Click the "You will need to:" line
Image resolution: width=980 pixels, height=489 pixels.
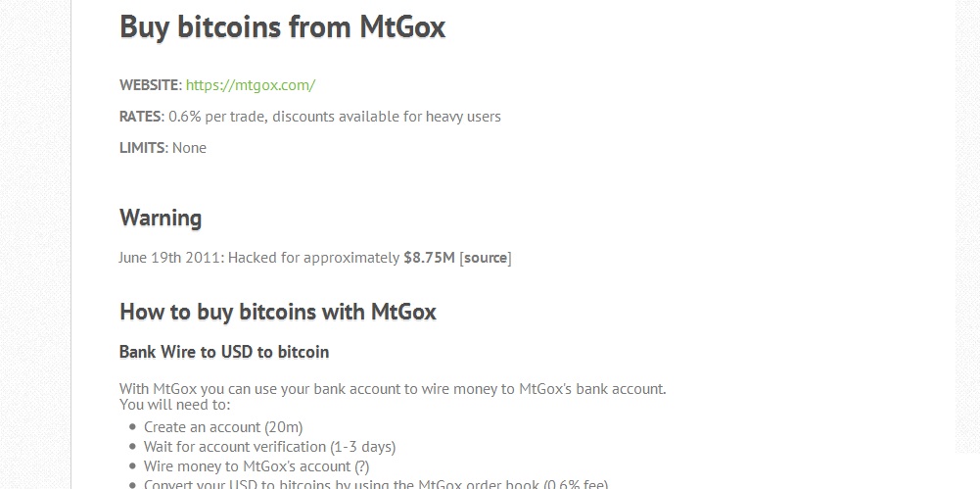tap(174, 404)
